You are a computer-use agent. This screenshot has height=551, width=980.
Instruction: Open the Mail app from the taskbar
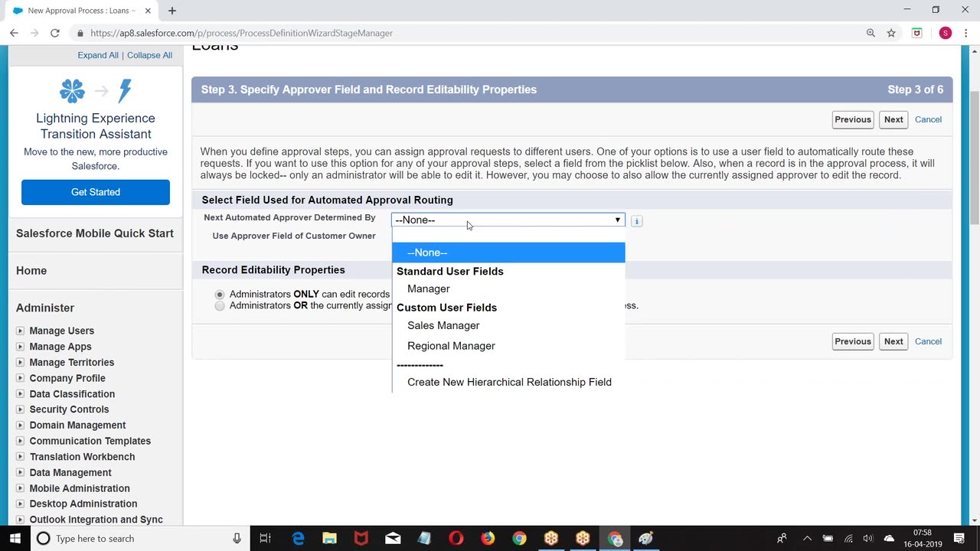pyautogui.click(x=393, y=538)
